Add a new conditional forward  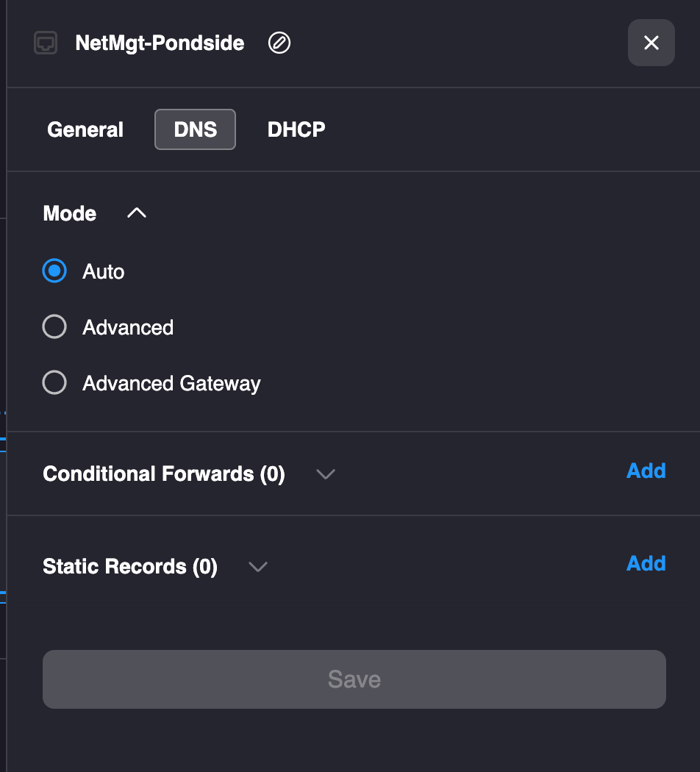click(646, 471)
